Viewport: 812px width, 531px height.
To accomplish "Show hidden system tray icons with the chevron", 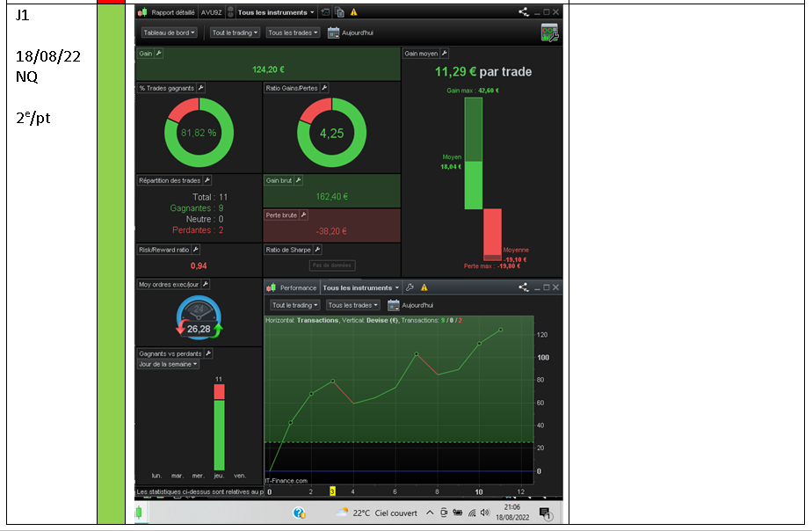I will pyautogui.click(x=430, y=513).
